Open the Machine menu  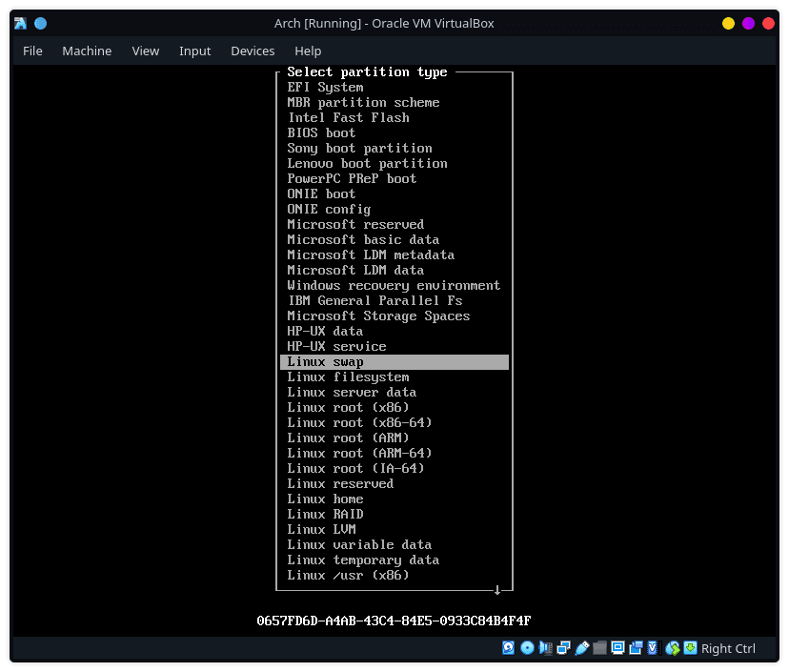[x=87, y=51]
